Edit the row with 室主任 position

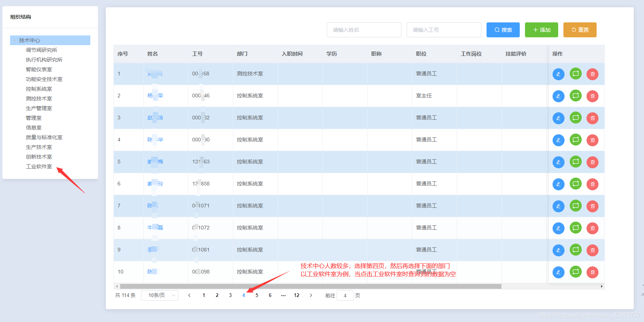(558, 96)
